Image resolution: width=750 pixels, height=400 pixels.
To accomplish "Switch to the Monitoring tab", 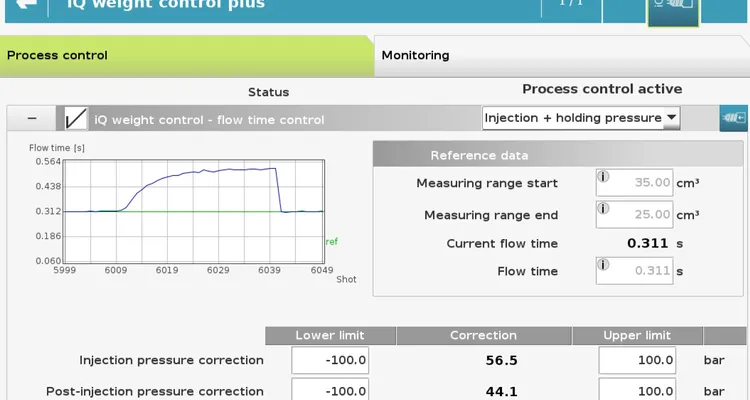I will click(416, 55).
